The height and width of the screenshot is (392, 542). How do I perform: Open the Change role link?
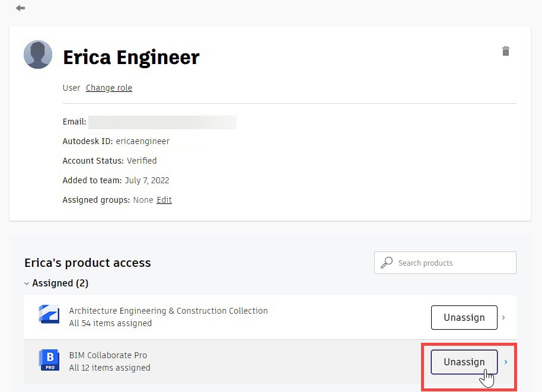point(109,88)
